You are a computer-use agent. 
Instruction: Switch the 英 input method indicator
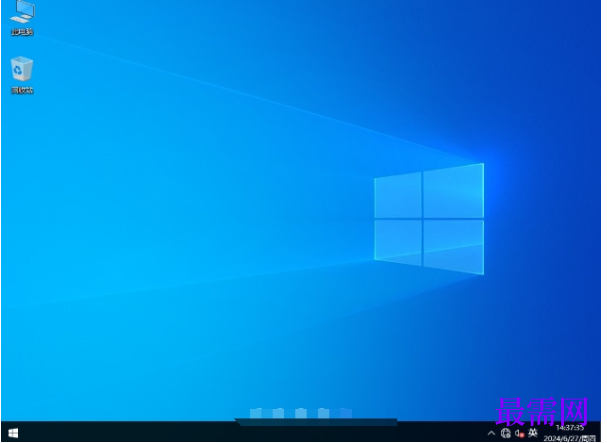533,433
